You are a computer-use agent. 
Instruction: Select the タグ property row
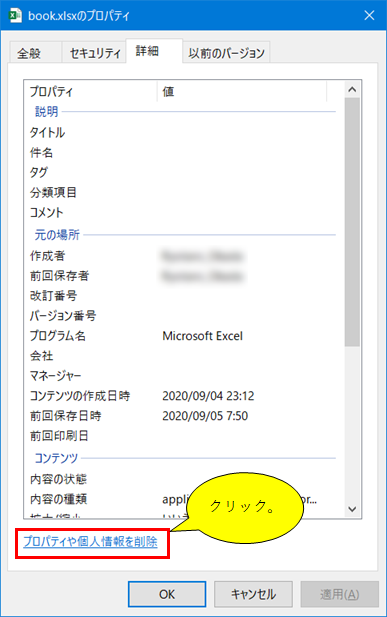point(183,172)
